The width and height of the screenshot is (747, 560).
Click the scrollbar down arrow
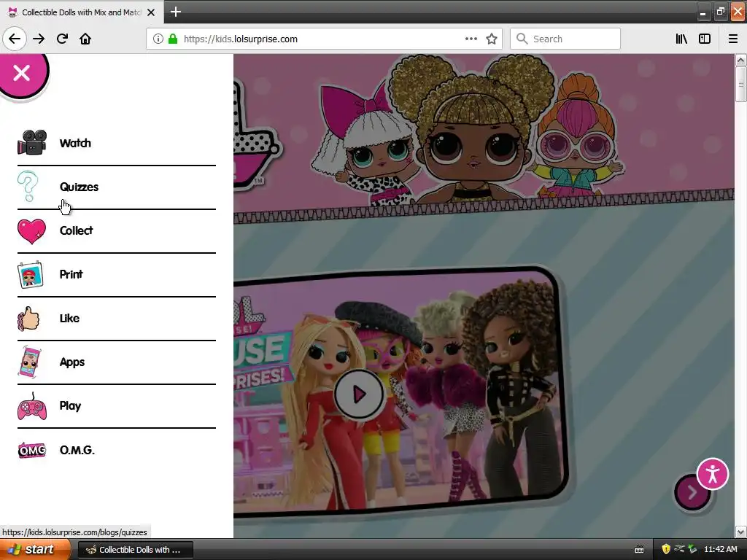pos(740,532)
